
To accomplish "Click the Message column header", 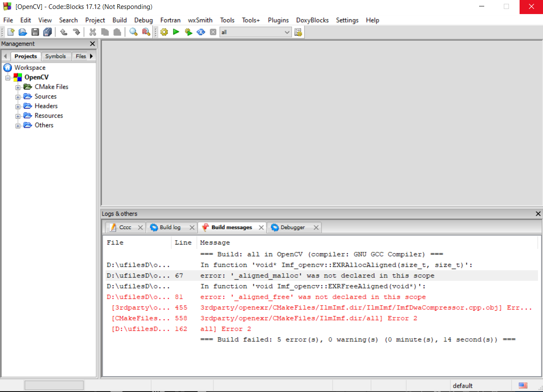I will tap(367, 242).
